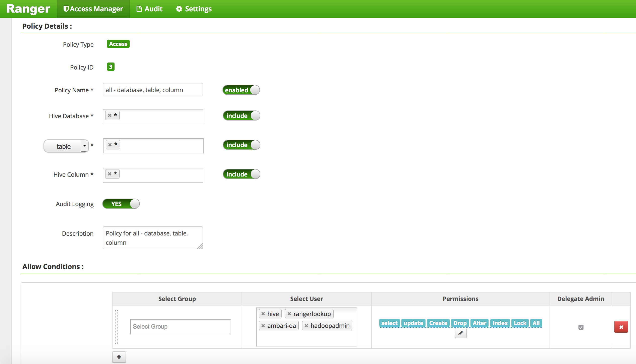Click the Ranger logo link
The image size is (636, 364).
[28, 9]
